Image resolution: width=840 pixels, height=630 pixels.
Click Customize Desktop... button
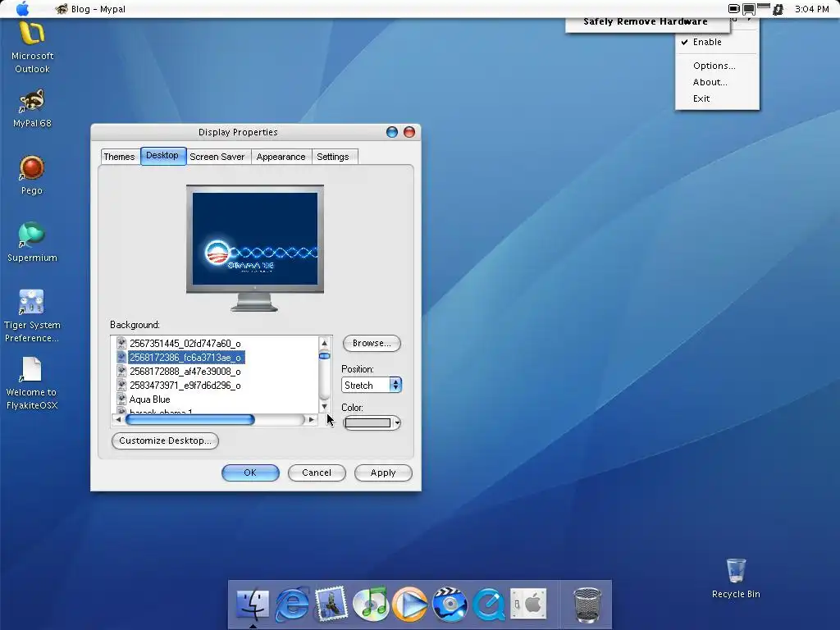click(x=165, y=441)
